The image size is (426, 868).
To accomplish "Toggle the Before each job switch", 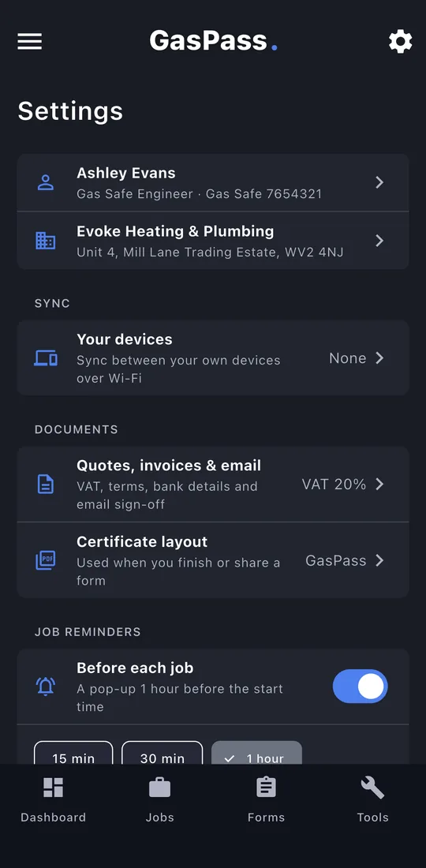I will [x=361, y=687].
